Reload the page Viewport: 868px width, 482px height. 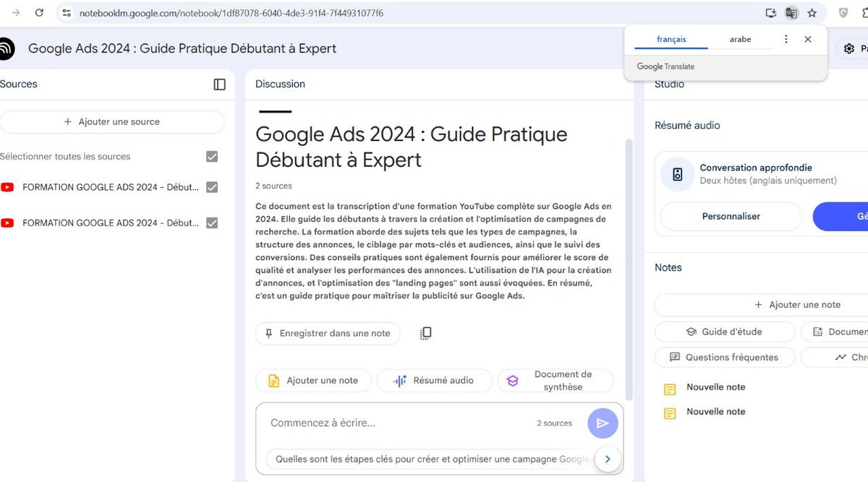click(39, 13)
